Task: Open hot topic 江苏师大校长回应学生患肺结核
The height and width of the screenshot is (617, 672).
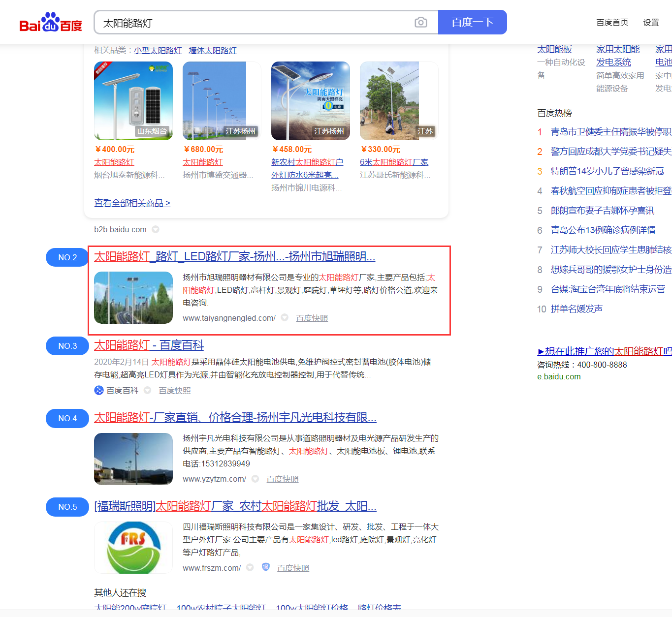Action: (x=611, y=250)
